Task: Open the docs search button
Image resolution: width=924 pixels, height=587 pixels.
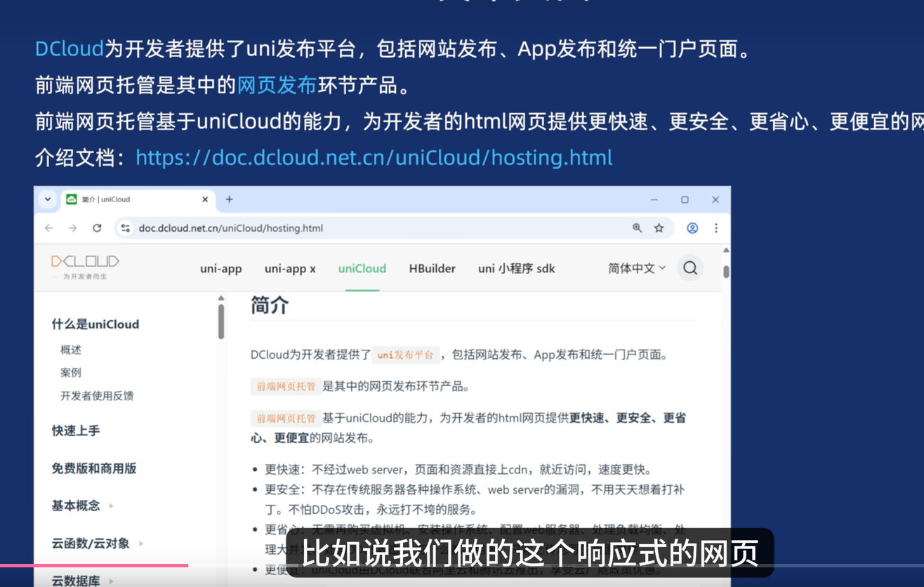Action: 690,268
